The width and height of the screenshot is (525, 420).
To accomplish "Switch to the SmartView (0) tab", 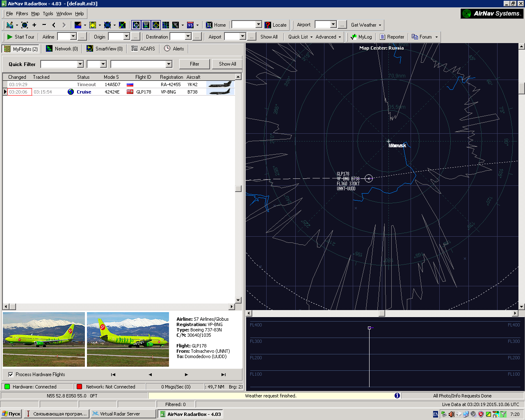I will pyautogui.click(x=105, y=49).
